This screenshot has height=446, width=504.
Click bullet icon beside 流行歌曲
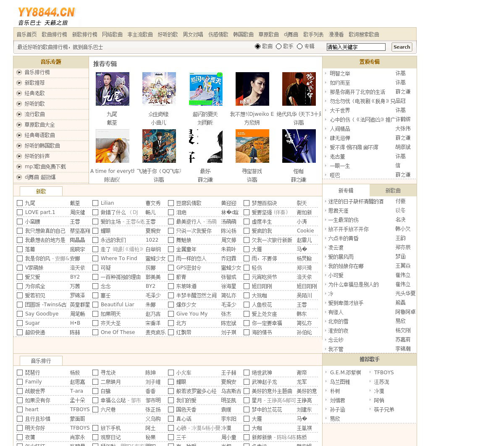click(19, 114)
